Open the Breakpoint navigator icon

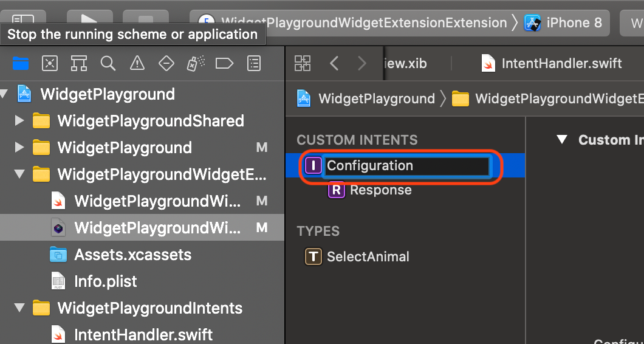click(x=224, y=63)
